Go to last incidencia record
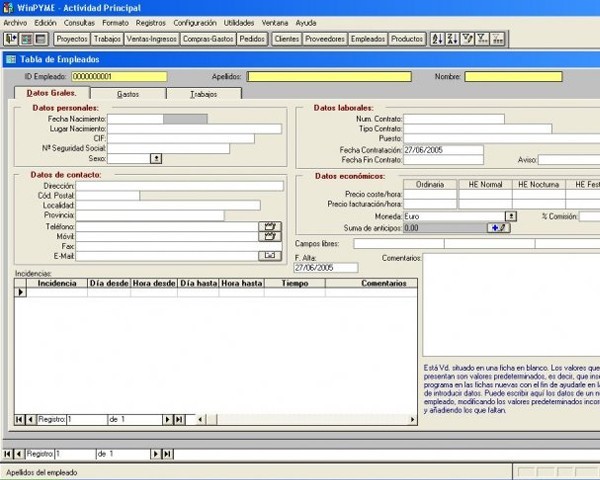Viewport: 600px width, 480px height. tap(179, 420)
